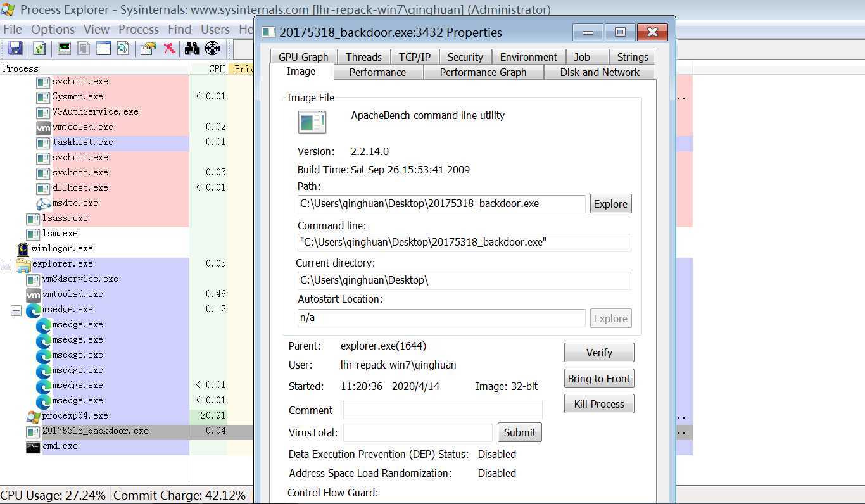The image size is (865, 504).
Task: Toggle the lower pane toolbar icon
Action: click(x=103, y=48)
